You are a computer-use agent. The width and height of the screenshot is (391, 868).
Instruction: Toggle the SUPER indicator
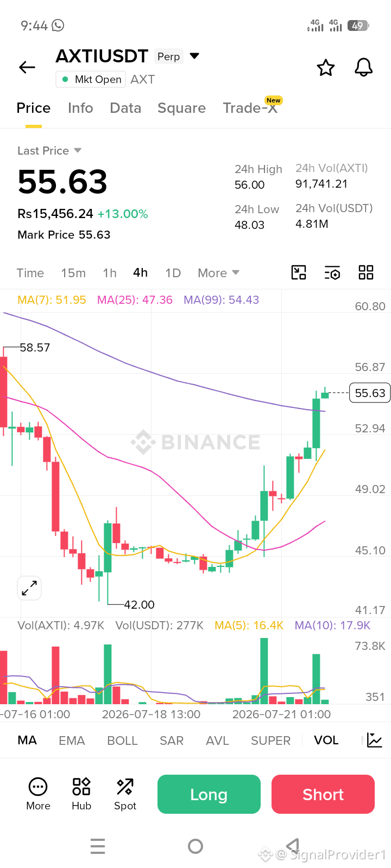coord(270,741)
